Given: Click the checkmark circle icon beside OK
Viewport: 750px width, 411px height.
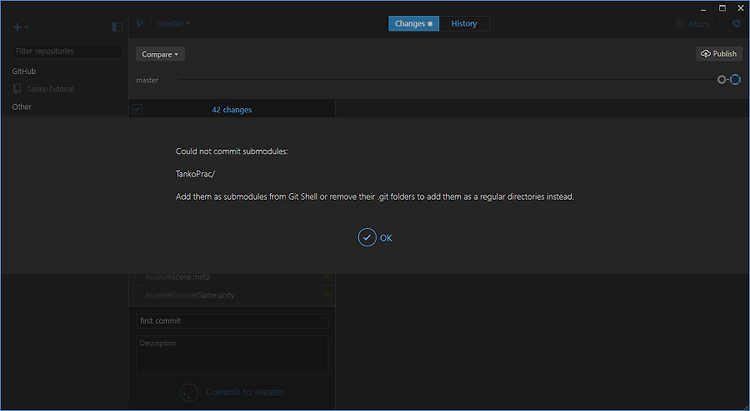Looking at the screenshot, I should (367, 238).
